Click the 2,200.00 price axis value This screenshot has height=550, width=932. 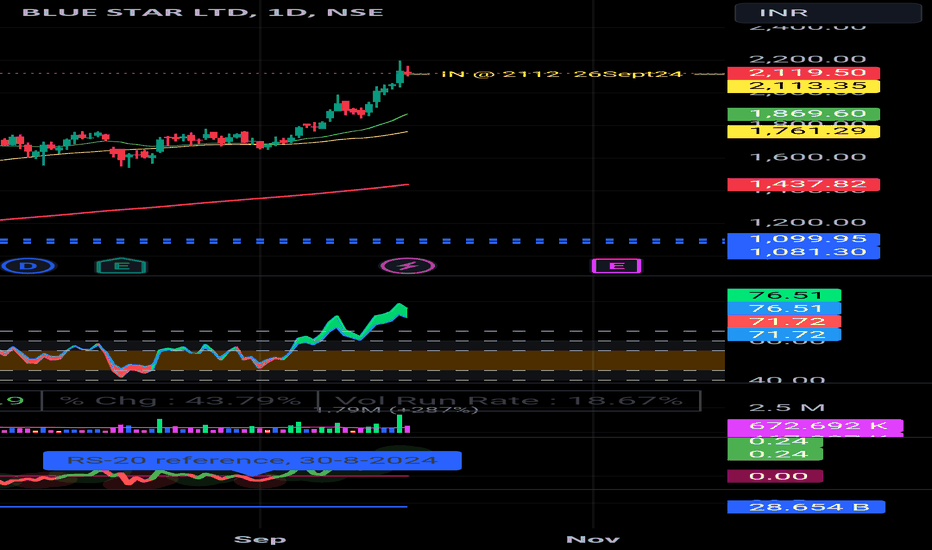[808, 59]
